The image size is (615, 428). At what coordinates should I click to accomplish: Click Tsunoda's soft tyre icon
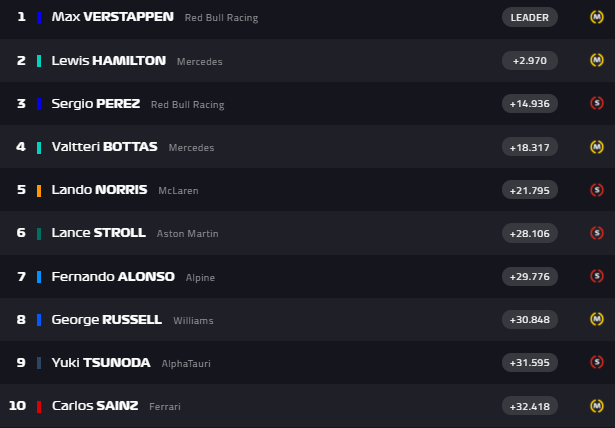click(x=596, y=363)
